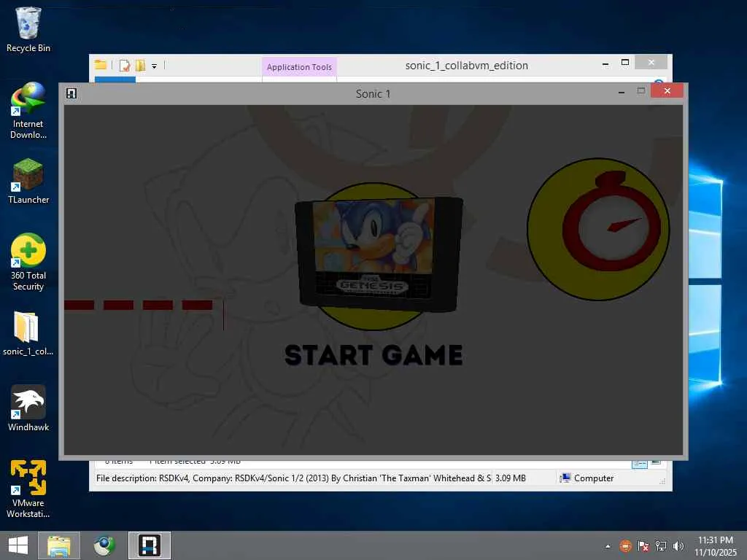Click the START GAME label
This screenshot has width=747, height=560.
click(373, 355)
